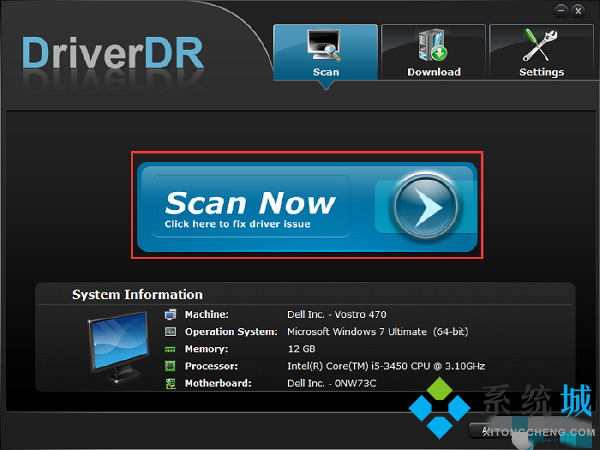Click the Machine computer icon
The width and height of the screenshot is (600, 450).
click(x=170, y=315)
